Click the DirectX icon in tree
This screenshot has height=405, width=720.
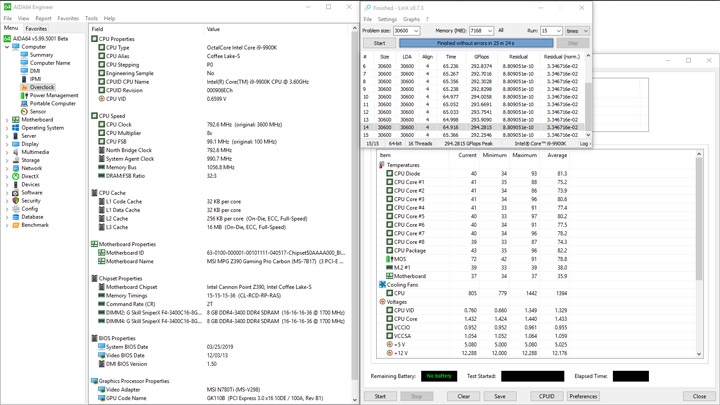(x=16, y=176)
